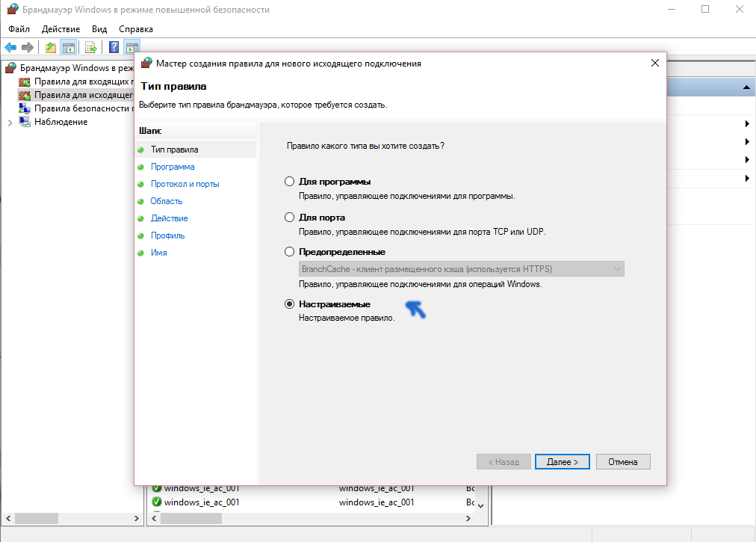Click the main window's title bar firewall icon
This screenshot has width=756, height=542.
coord(13,9)
